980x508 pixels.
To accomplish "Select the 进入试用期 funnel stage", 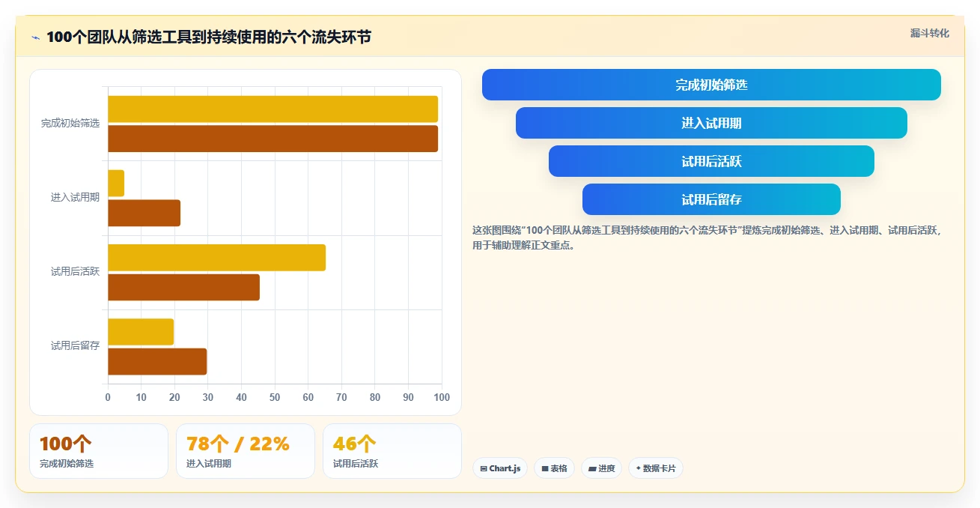I will [711, 123].
